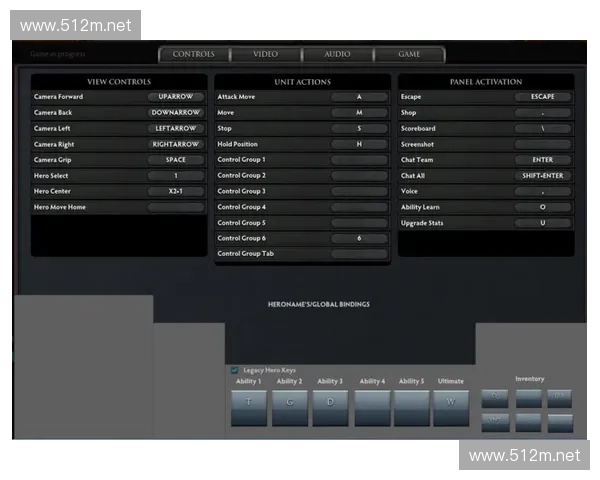Click the empty Ability 5 key slot
The height and width of the screenshot is (480, 600).
coord(411,408)
